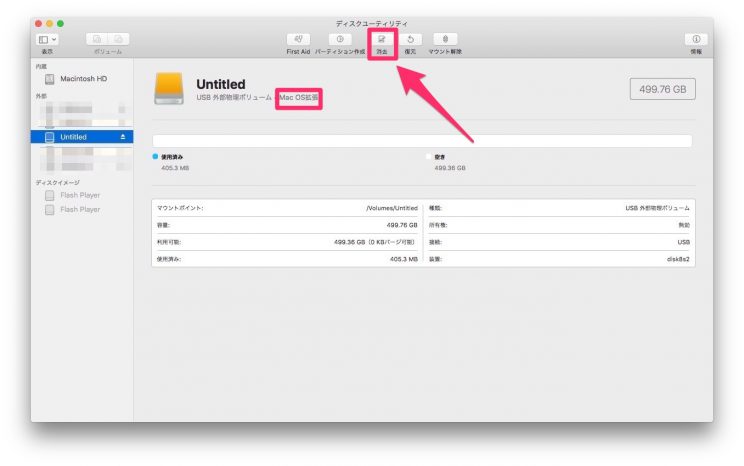Eject the Untitled volume in sidebar
This screenshot has height=466, width=744.
[124, 137]
